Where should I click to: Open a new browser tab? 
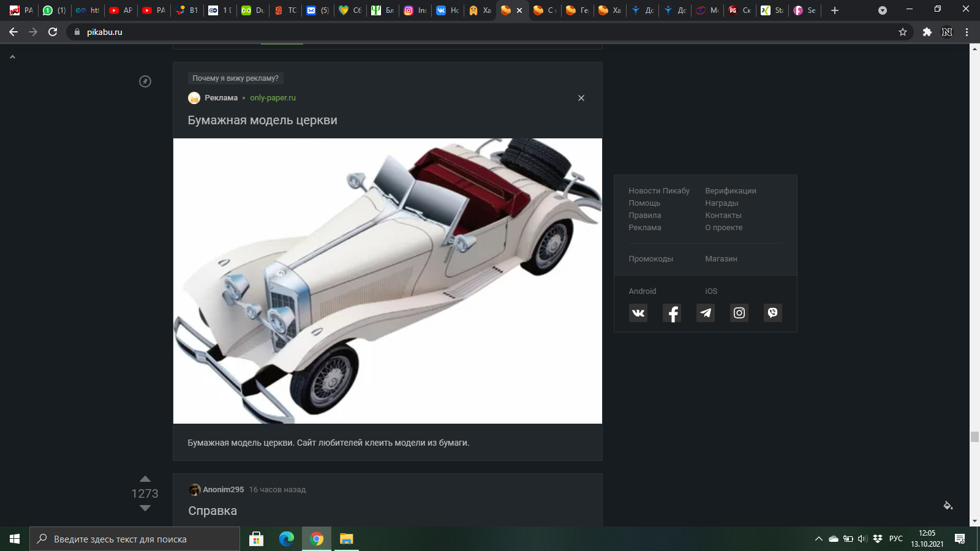pyautogui.click(x=835, y=10)
